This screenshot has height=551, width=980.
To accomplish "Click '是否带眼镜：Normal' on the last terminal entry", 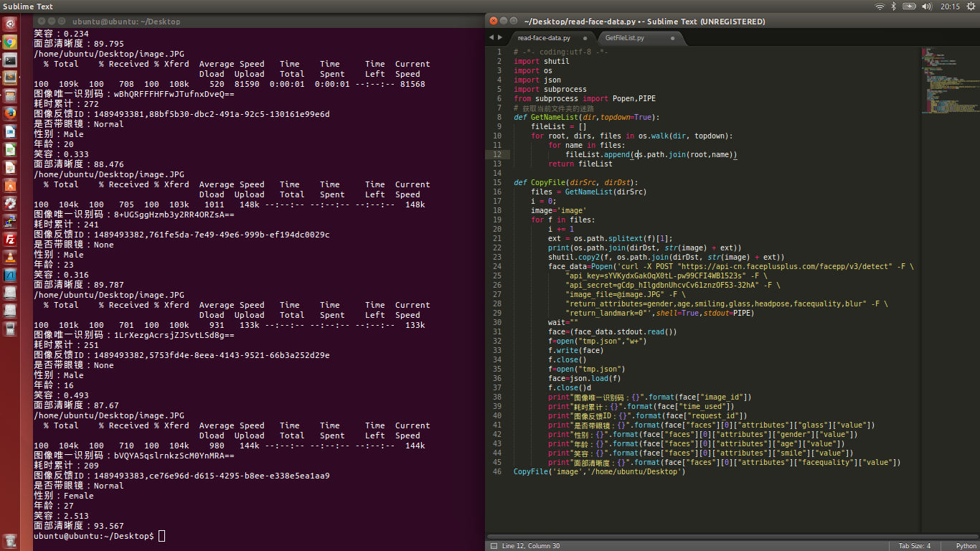I will [79, 486].
